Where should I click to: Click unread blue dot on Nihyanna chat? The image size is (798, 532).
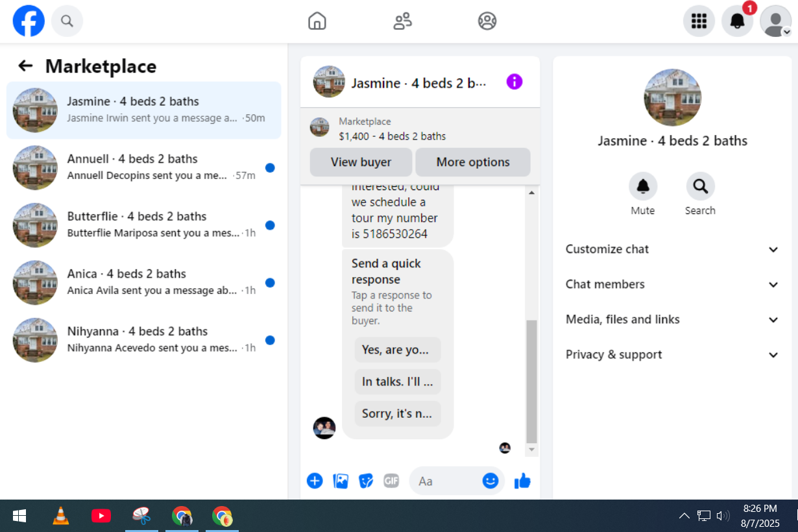[x=270, y=340]
